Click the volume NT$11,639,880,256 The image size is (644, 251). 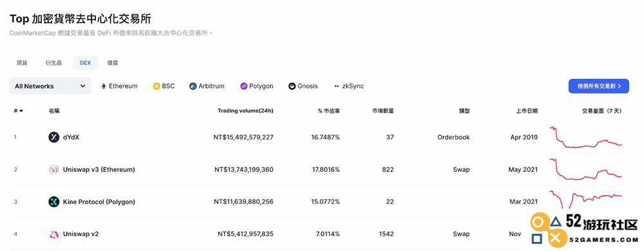[243, 202]
